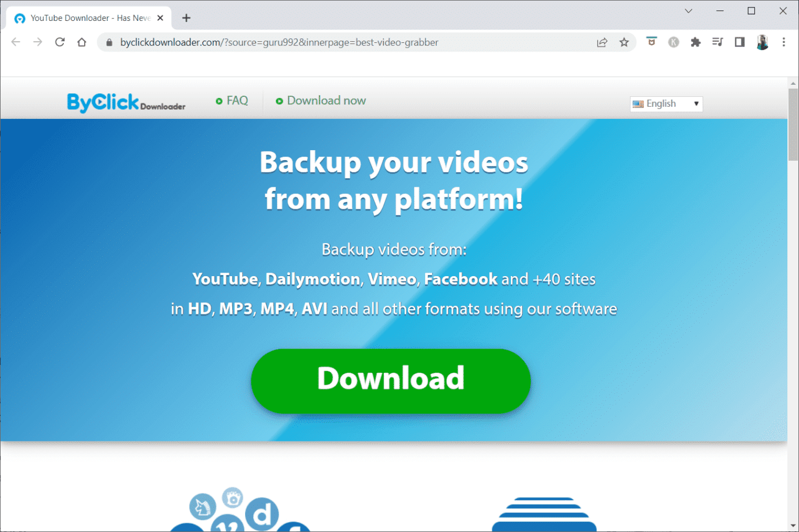Open the Download now header link
Image resolution: width=799 pixels, height=532 pixels.
321,101
